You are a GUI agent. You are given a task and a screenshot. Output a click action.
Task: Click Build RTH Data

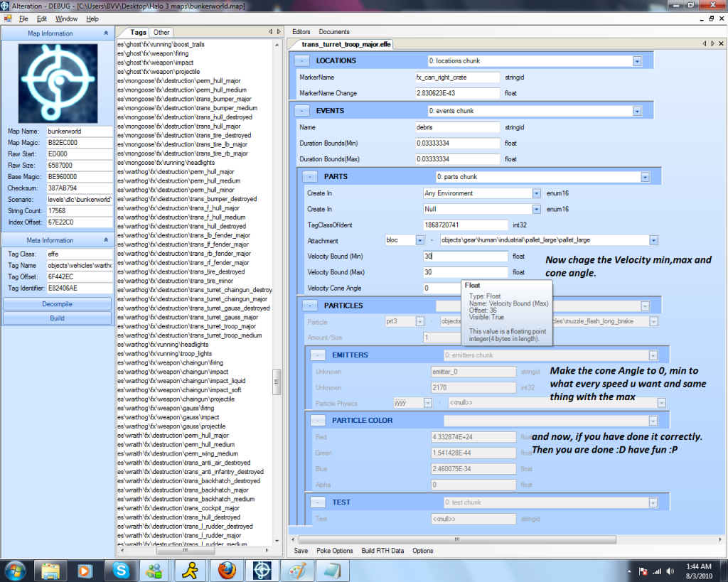pos(382,551)
